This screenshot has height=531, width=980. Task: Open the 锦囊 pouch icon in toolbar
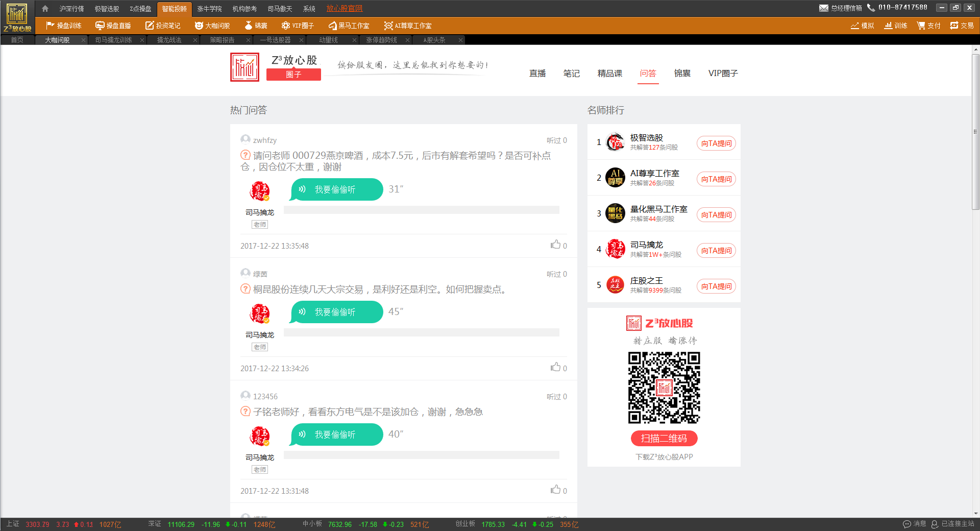tap(249, 26)
